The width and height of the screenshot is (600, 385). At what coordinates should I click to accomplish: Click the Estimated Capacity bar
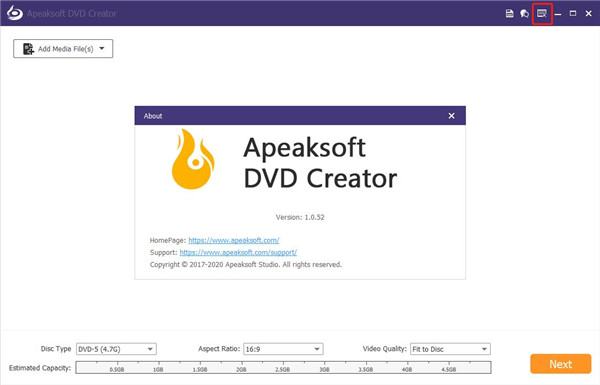pyautogui.click(x=283, y=367)
